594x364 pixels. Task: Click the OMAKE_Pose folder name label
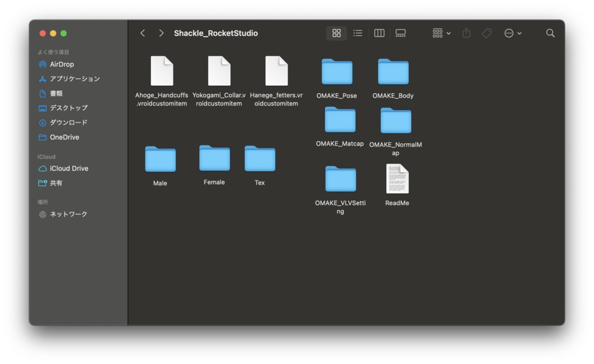tap(337, 96)
